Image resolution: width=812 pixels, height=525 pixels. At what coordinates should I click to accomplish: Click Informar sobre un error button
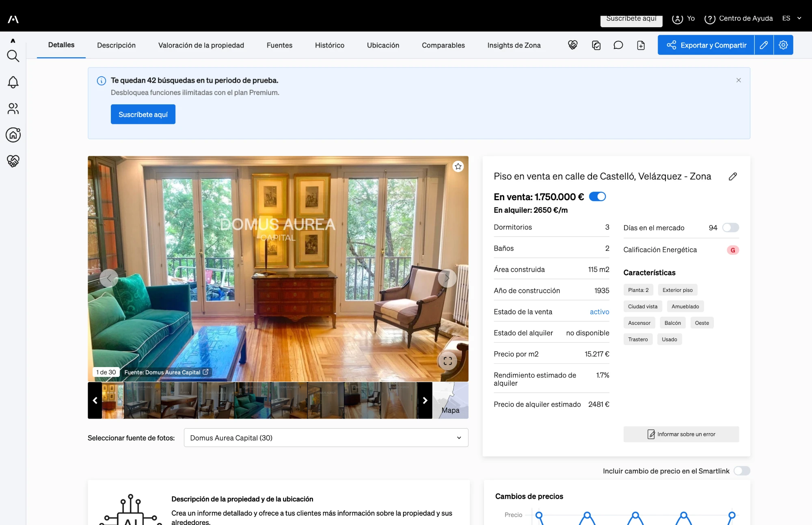point(681,434)
